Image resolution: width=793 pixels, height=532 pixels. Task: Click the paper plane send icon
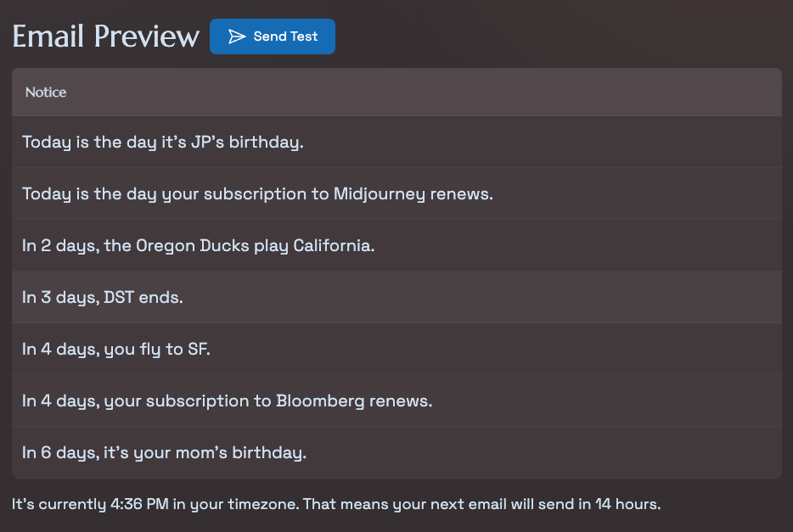[237, 36]
